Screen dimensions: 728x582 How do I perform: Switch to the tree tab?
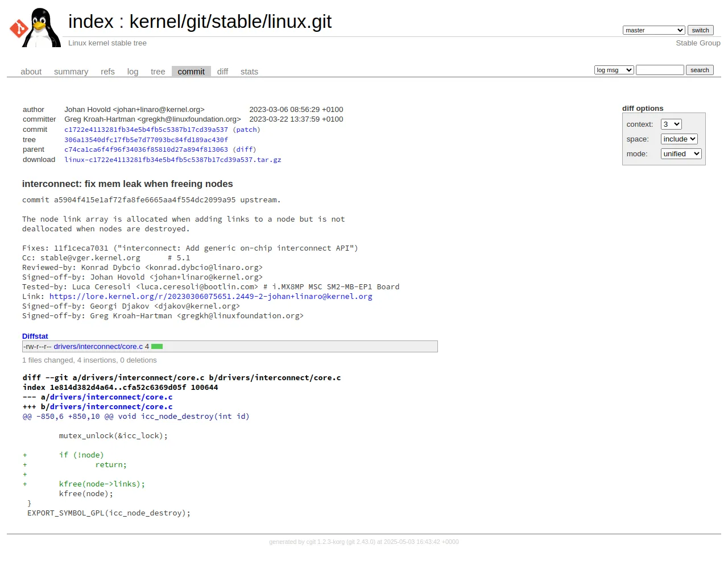[158, 72]
